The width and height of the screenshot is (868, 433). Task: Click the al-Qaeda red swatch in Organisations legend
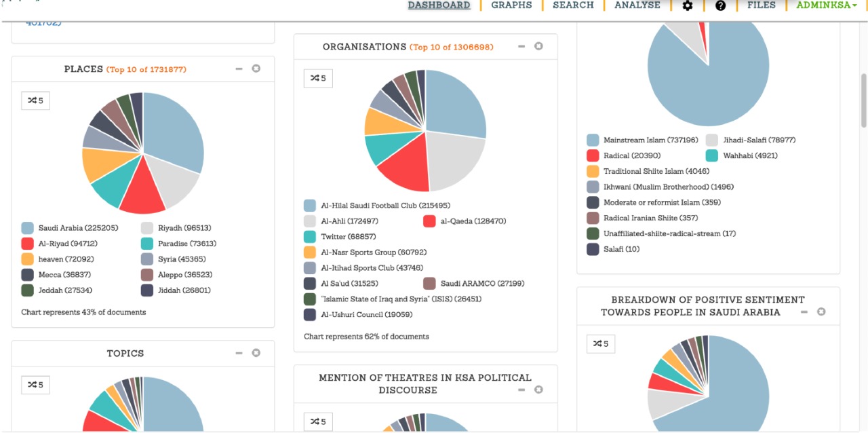click(429, 221)
